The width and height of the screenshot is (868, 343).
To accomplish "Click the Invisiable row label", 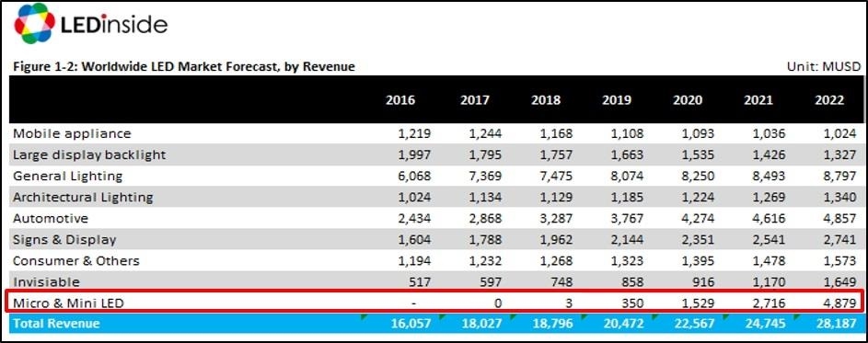I will coord(47,281).
